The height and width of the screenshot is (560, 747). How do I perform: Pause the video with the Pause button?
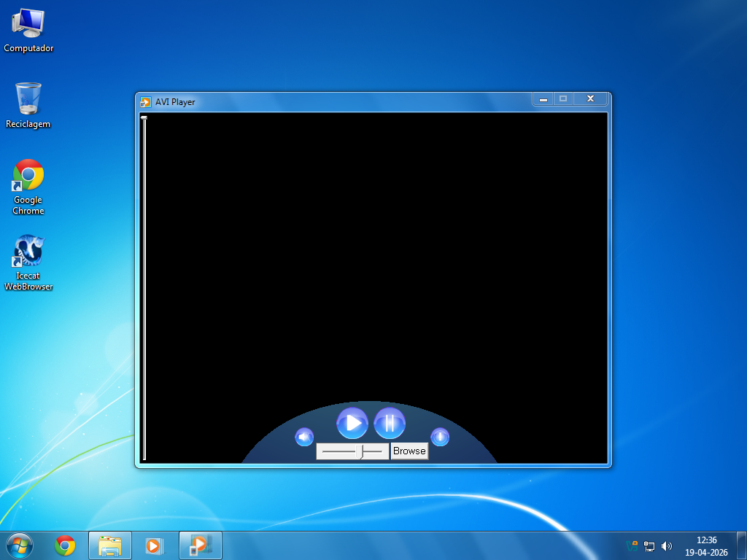pos(390,423)
